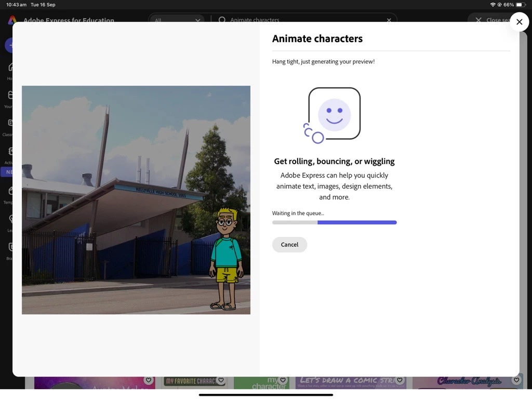The image size is (532, 399).
Task: Cancel the preview generation
Action: coord(289,245)
